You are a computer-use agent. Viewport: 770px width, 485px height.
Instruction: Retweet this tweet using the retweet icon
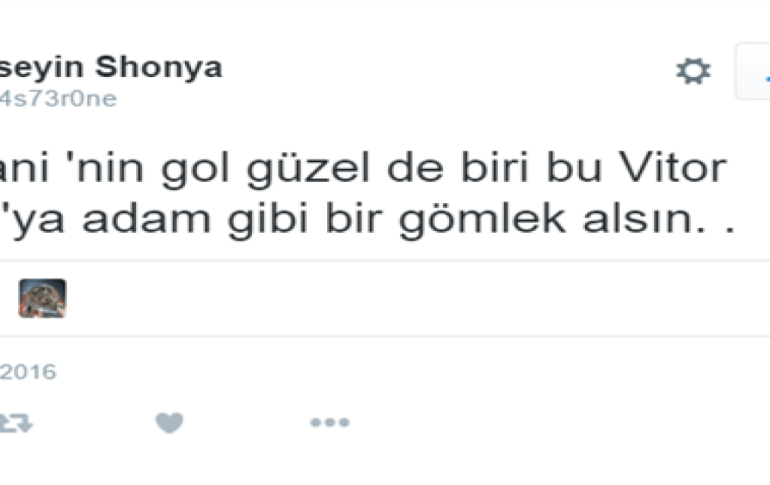16,423
